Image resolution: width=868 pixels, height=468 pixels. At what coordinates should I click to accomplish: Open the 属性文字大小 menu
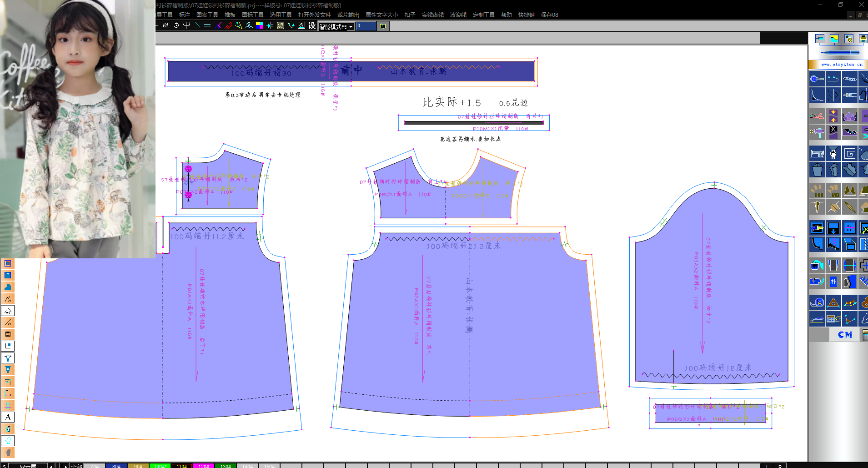[382, 15]
